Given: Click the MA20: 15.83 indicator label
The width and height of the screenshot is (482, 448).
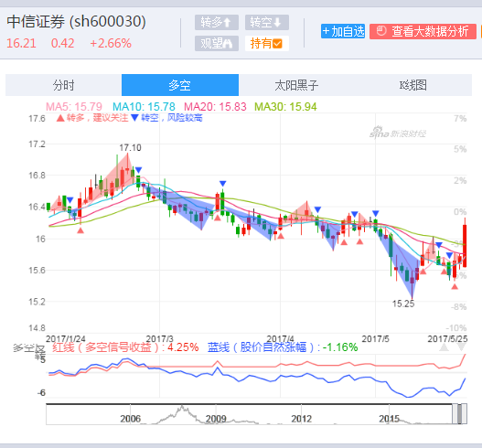Looking at the screenshot, I should (x=215, y=107).
